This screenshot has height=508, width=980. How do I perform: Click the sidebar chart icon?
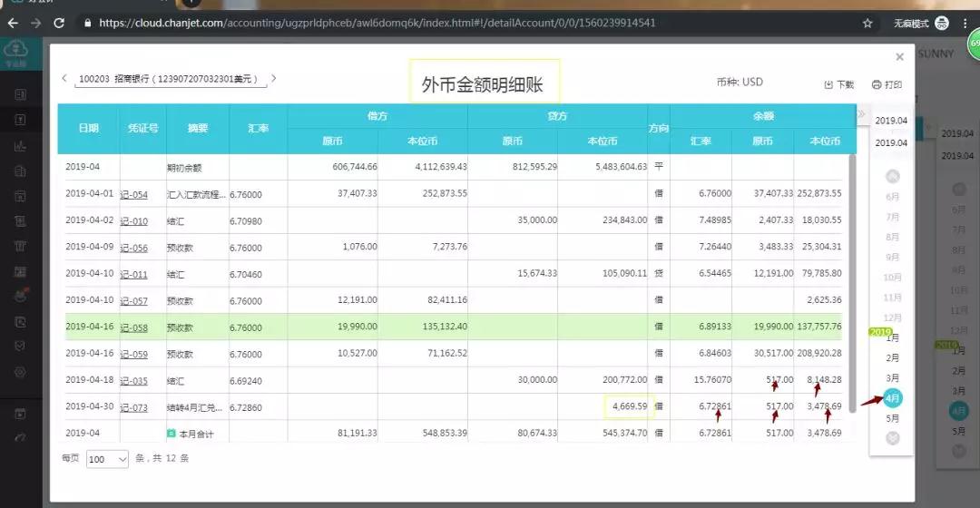click(20, 145)
